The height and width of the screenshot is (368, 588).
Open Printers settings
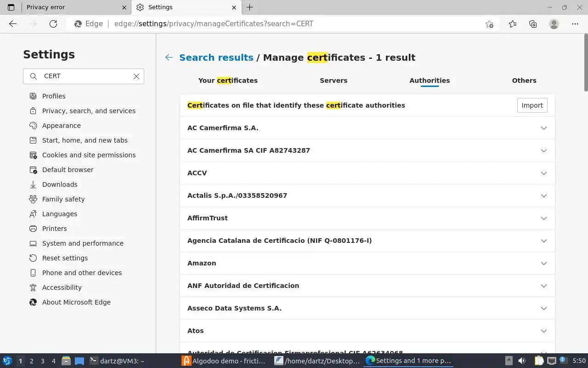[x=54, y=229]
